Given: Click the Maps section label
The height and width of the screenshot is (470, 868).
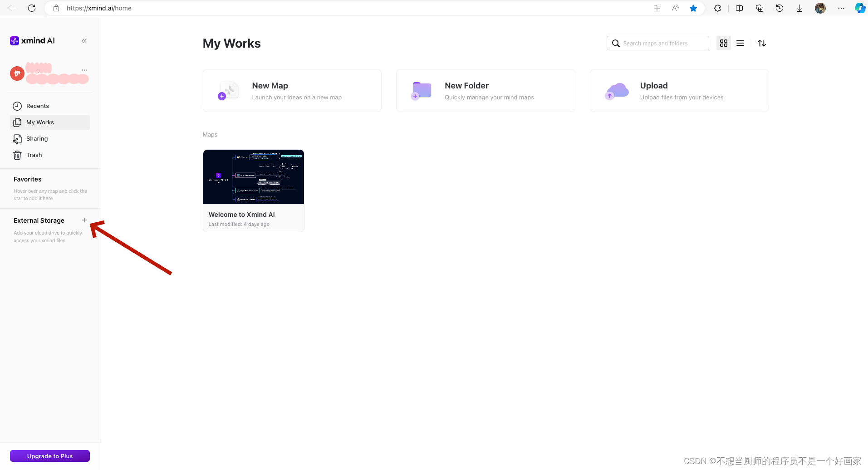Looking at the screenshot, I should pyautogui.click(x=210, y=135).
